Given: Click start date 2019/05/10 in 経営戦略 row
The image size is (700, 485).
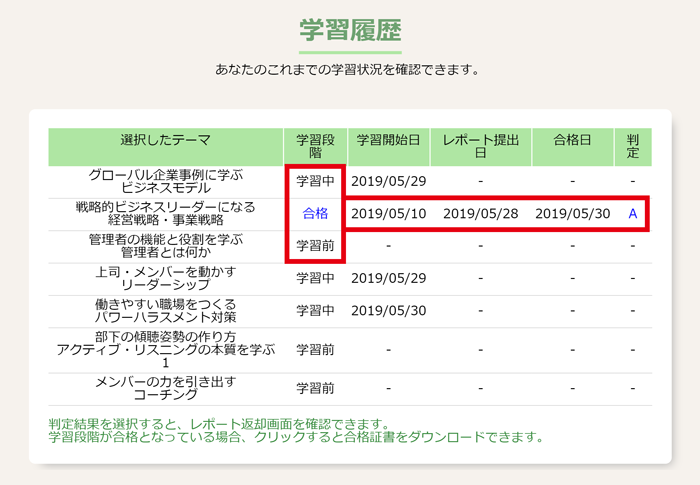Looking at the screenshot, I should pos(388,213).
